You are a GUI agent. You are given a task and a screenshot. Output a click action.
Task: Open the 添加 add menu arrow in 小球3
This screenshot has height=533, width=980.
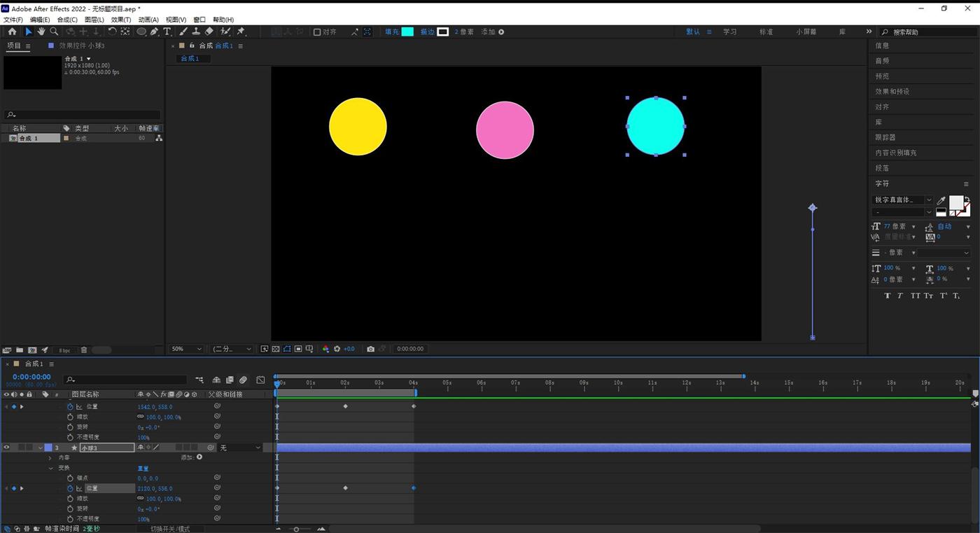(x=199, y=457)
